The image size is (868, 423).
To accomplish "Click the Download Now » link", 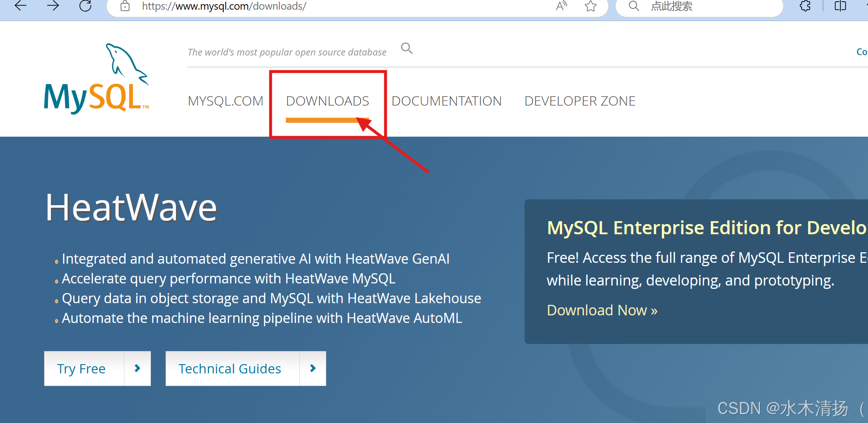I will pos(602,310).
